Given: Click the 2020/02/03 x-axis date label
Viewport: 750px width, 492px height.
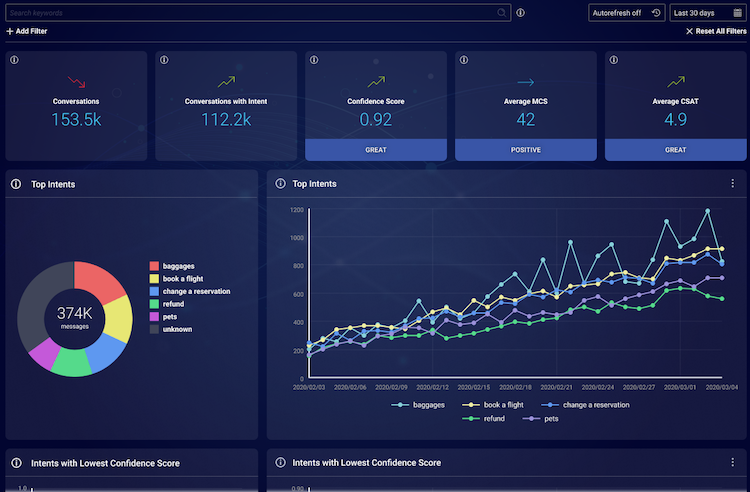Looking at the screenshot, I should (x=309, y=387).
